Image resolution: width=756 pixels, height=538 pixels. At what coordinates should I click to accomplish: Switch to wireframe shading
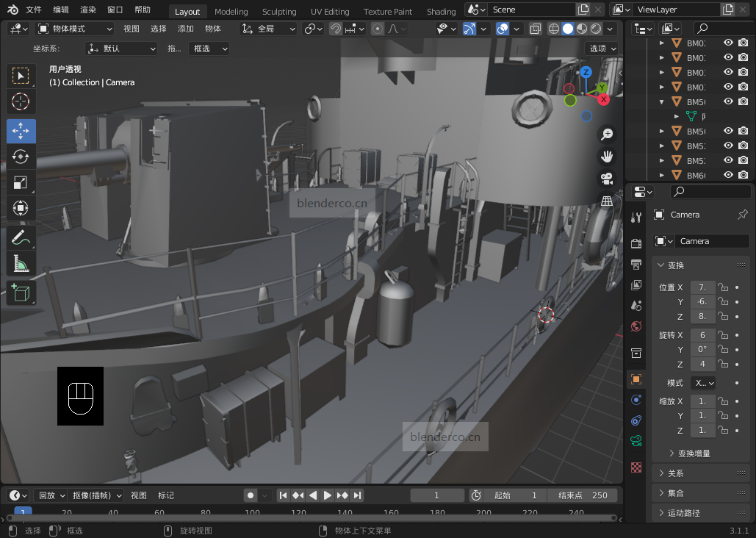coord(554,29)
